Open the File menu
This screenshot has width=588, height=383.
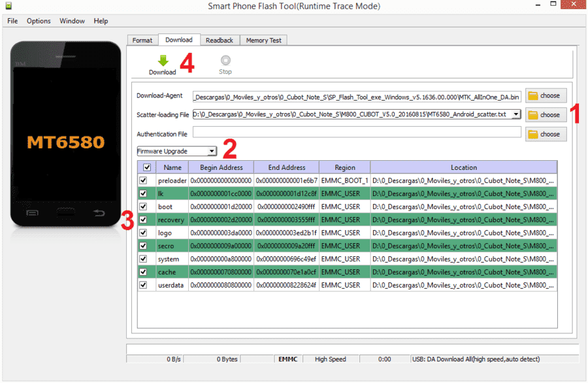(12, 21)
